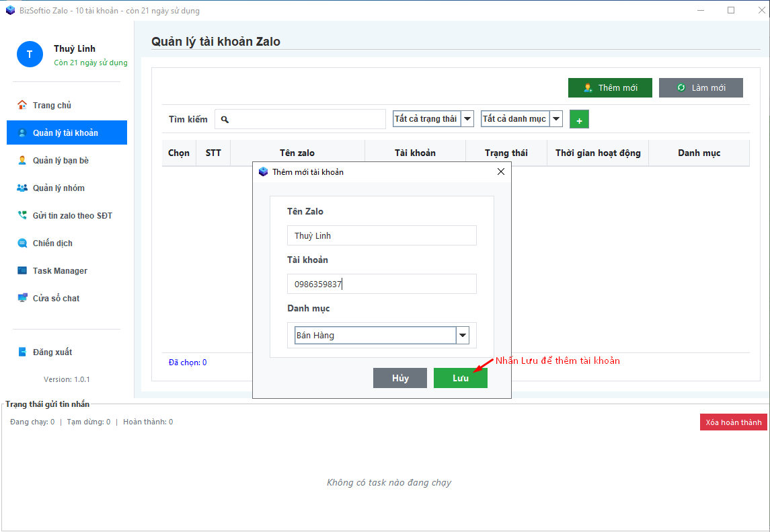Image resolution: width=770 pixels, height=532 pixels.
Task: Click the Đăng xuất logout icon
Action: tap(22, 352)
